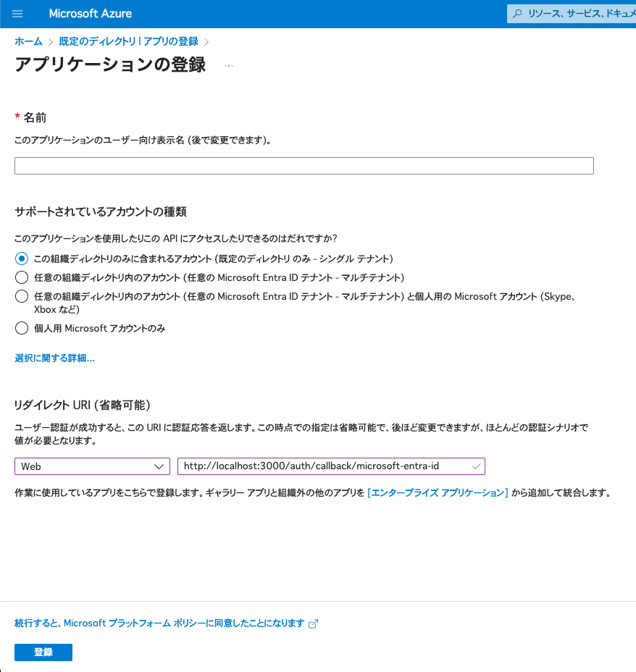Click the blue 登録 button
Viewport: 636px width, 672px height.
(x=43, y=652)
